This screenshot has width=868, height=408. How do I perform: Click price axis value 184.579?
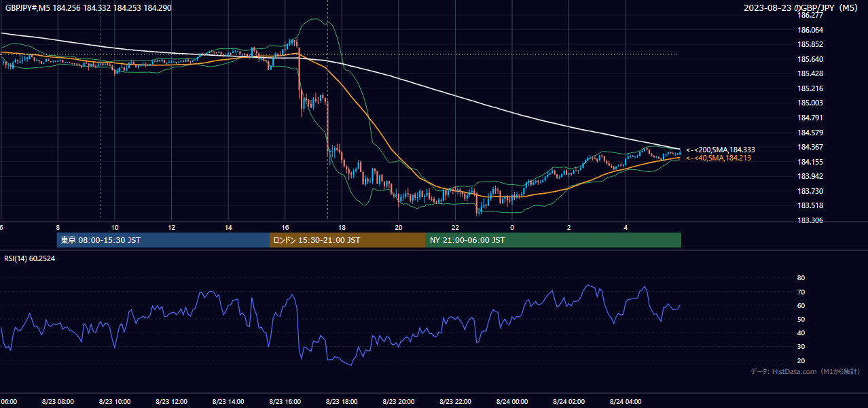pos(810,133)
